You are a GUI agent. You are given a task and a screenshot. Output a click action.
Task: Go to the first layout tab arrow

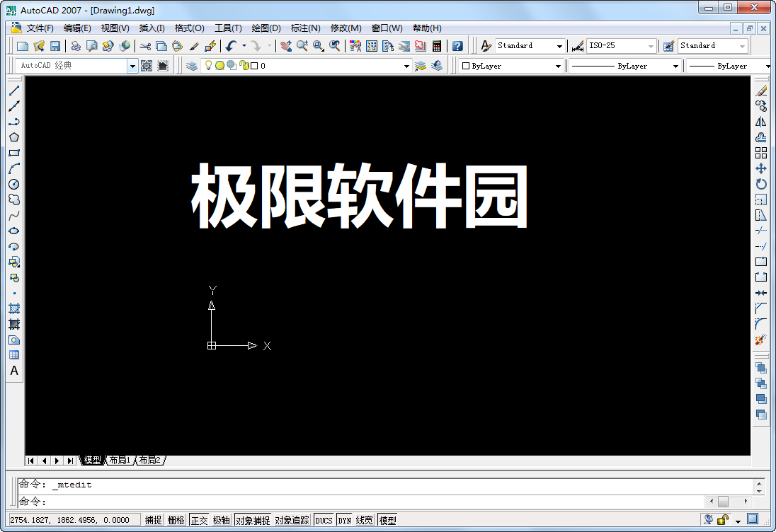[31, 461]
